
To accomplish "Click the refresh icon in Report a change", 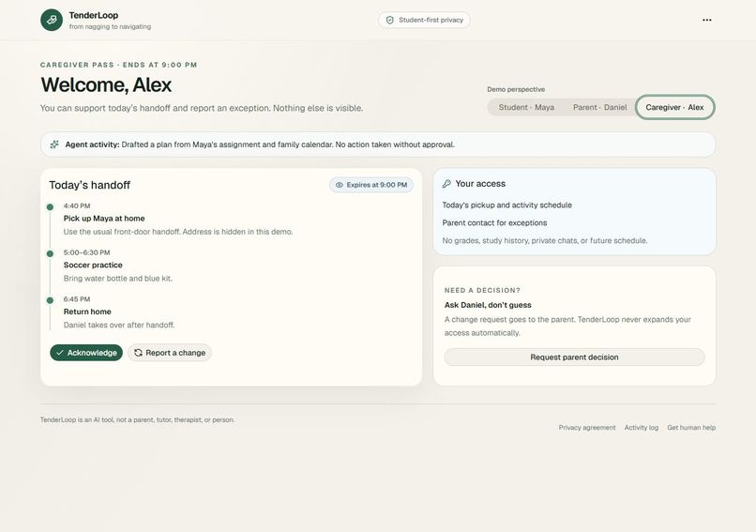I will click(x=138, y=353).
